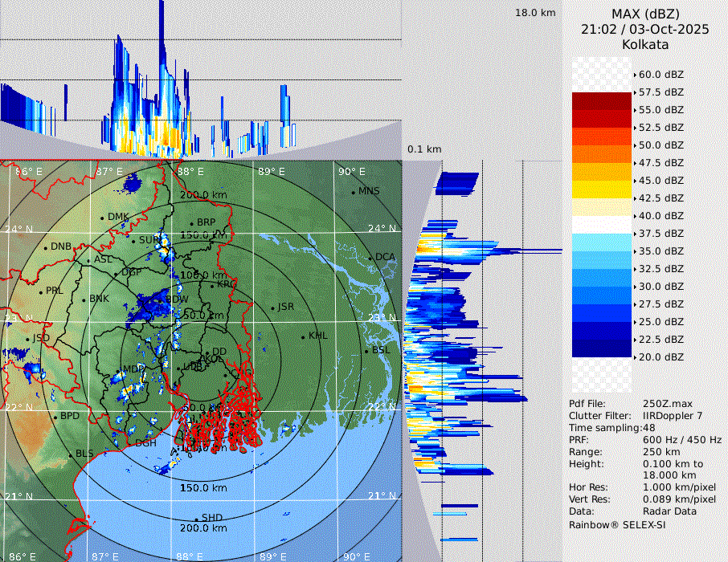Select the Kolkata radar name label
Image resolution: width=728 pixels, height=562 pixels.
coord(645,45)
